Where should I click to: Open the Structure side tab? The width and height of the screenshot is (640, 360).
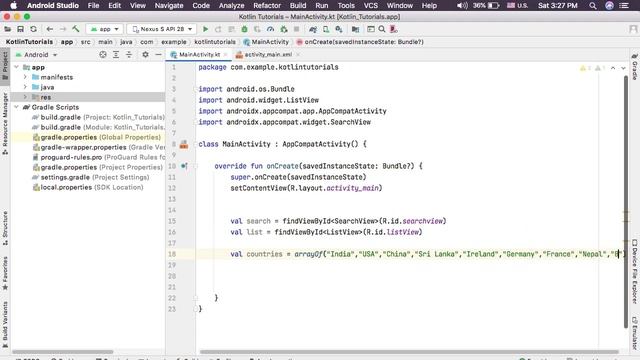click(5, 228)
